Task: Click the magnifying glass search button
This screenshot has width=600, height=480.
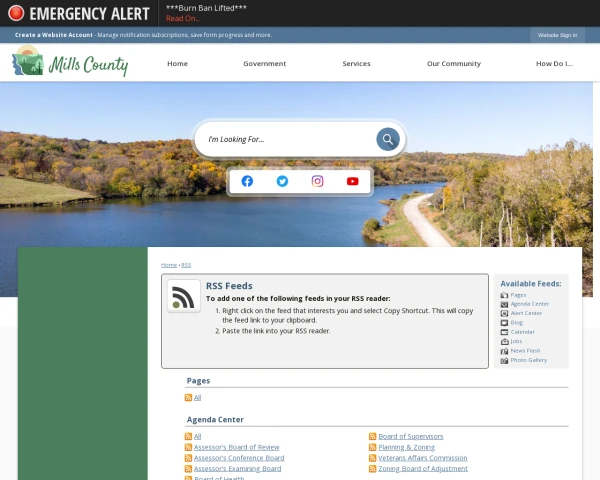Action: click(x=388, y=139)
